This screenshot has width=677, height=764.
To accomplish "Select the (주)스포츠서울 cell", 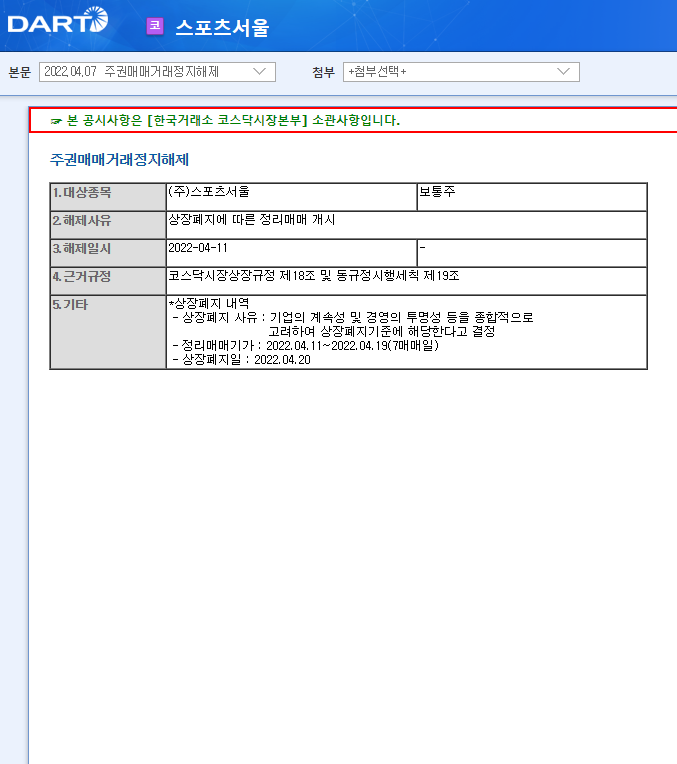I will click(x=291, y=197).
